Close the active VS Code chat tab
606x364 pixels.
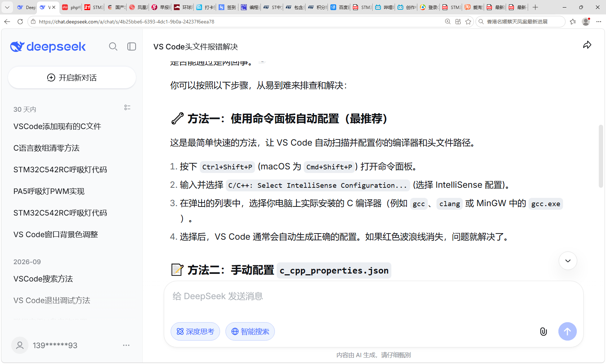click(54, 7)
